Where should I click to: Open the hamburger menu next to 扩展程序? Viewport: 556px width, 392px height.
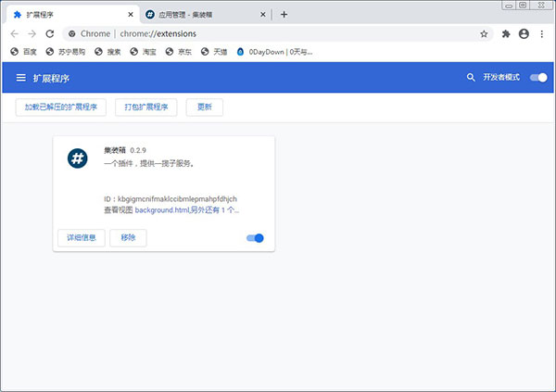click(20, 78)
